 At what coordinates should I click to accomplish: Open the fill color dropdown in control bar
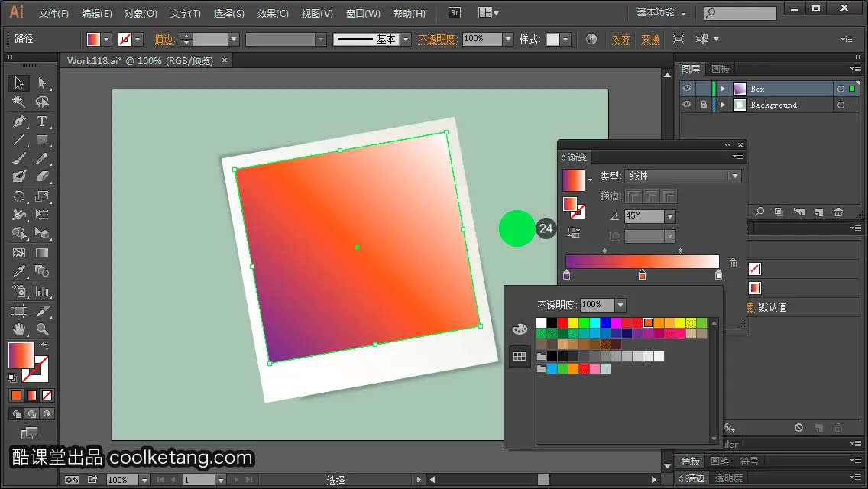(106, 39)
